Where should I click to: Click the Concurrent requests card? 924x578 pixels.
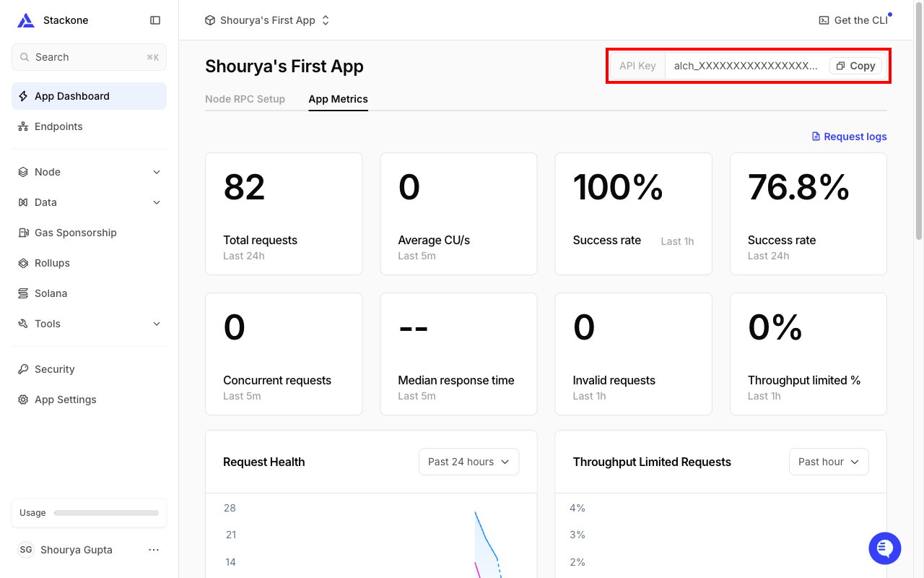[x=284, y=354]
